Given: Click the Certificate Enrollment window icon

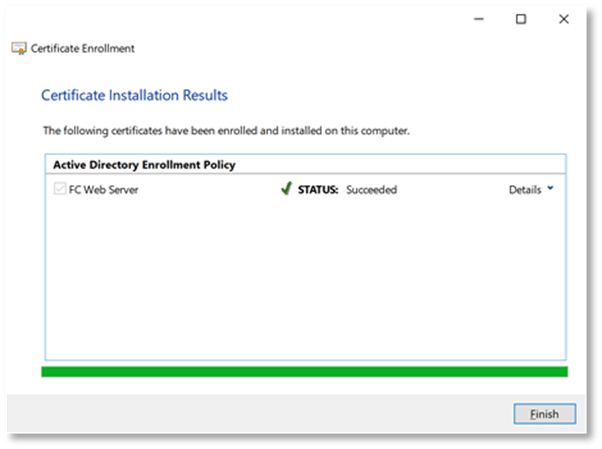Looking at the screenshot, I should click(18, 48).
